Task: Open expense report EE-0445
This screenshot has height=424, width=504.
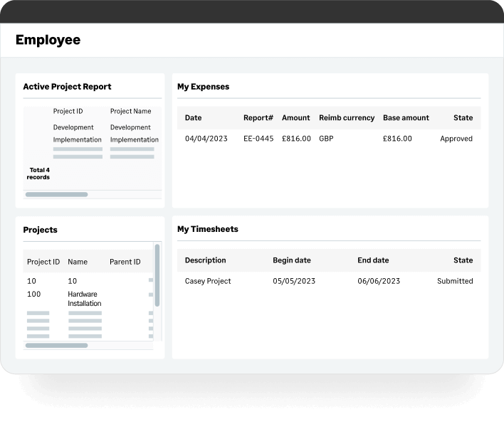Action: pyautogui.click(x=258, y=139)
